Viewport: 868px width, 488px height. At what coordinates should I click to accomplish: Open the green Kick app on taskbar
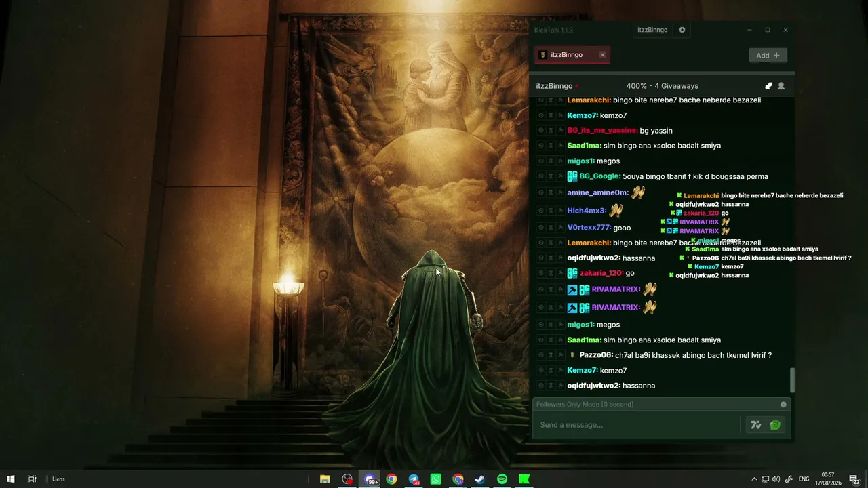524,479
